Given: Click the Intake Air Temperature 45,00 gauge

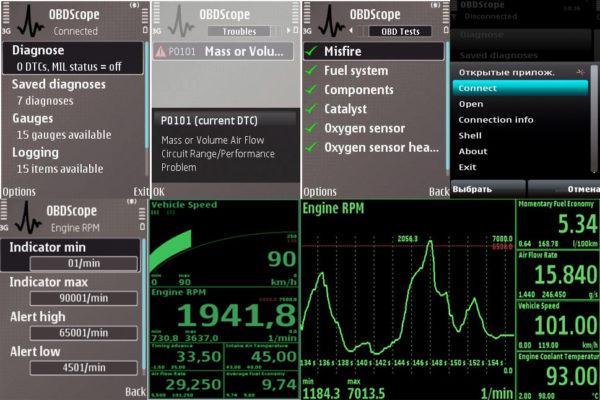Looking at the screenshot, I should (261, 356).
